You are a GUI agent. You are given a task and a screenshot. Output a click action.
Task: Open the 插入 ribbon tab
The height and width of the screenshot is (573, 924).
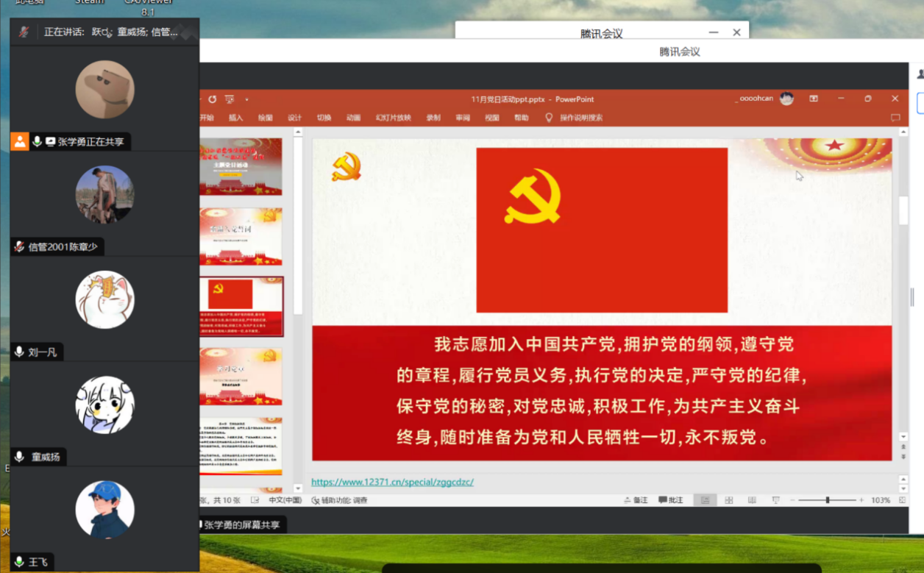pos(235,118)
